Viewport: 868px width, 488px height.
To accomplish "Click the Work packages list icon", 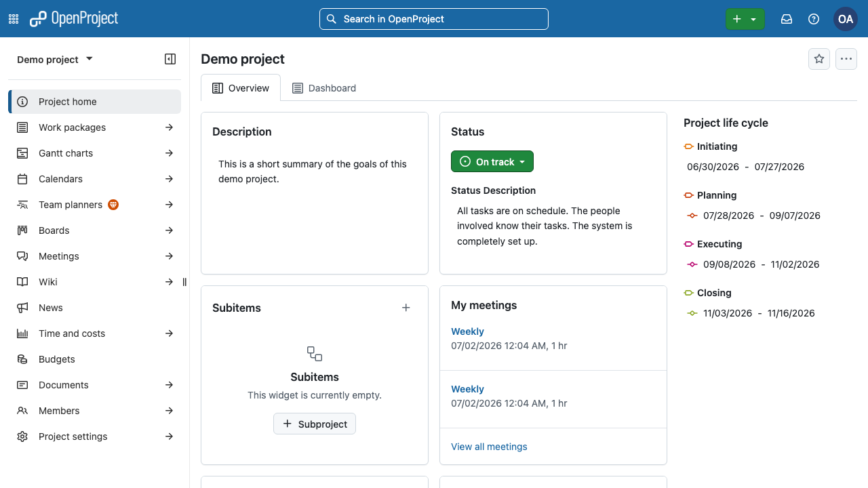I will (x=22, y=127).
